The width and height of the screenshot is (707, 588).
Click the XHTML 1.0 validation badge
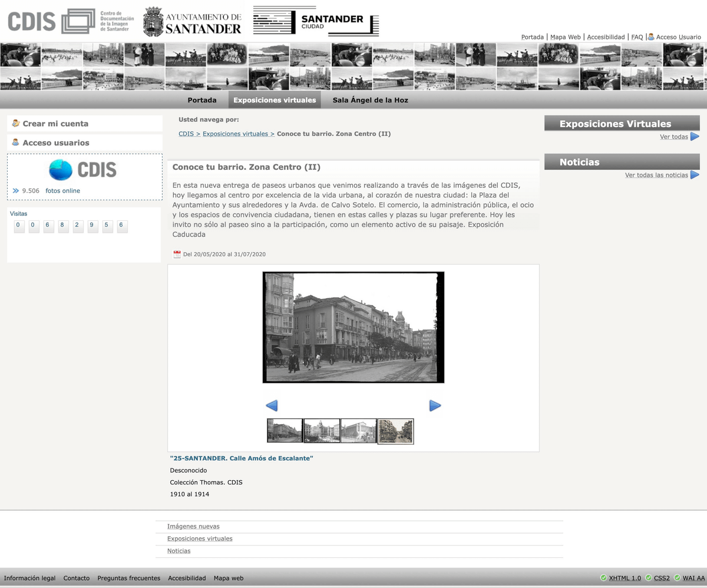coord(625,578)
